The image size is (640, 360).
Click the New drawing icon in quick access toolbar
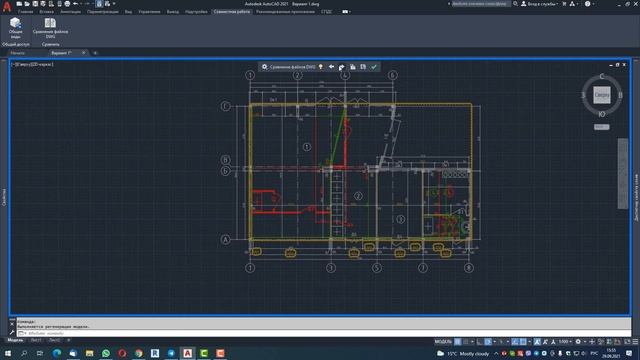pos(19,4)
